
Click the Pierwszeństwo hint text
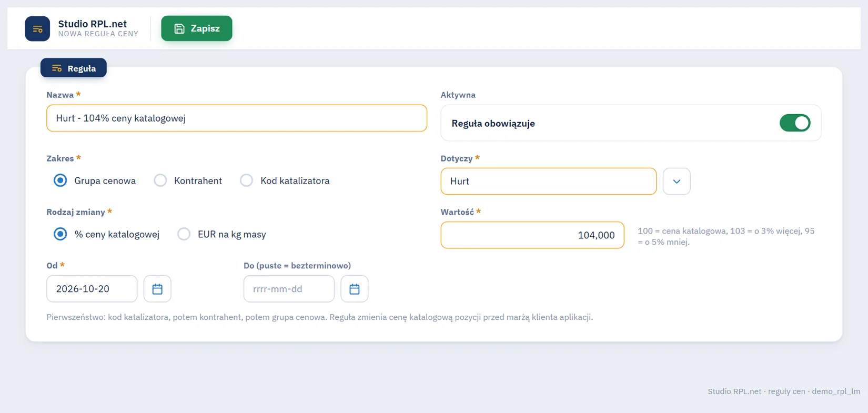click(320, 317)
